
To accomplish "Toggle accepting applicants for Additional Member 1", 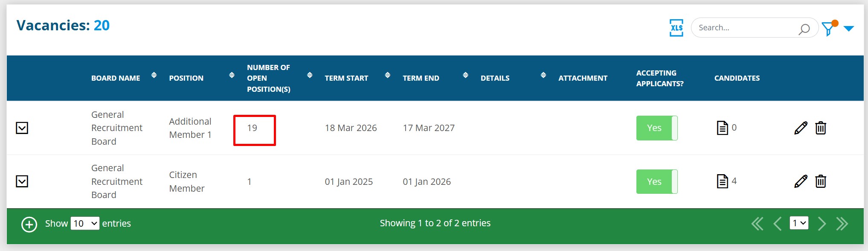I will coord(656,128).
